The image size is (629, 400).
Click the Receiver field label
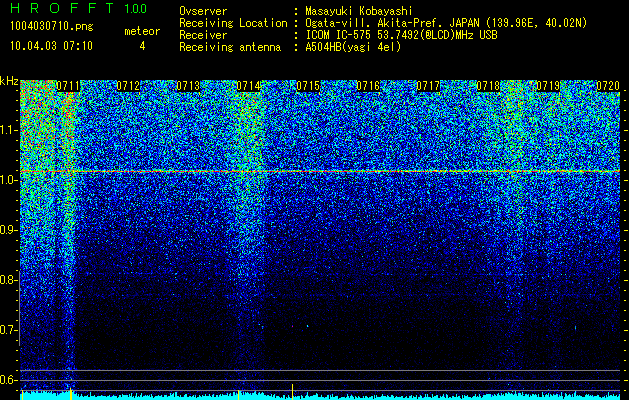203,35
